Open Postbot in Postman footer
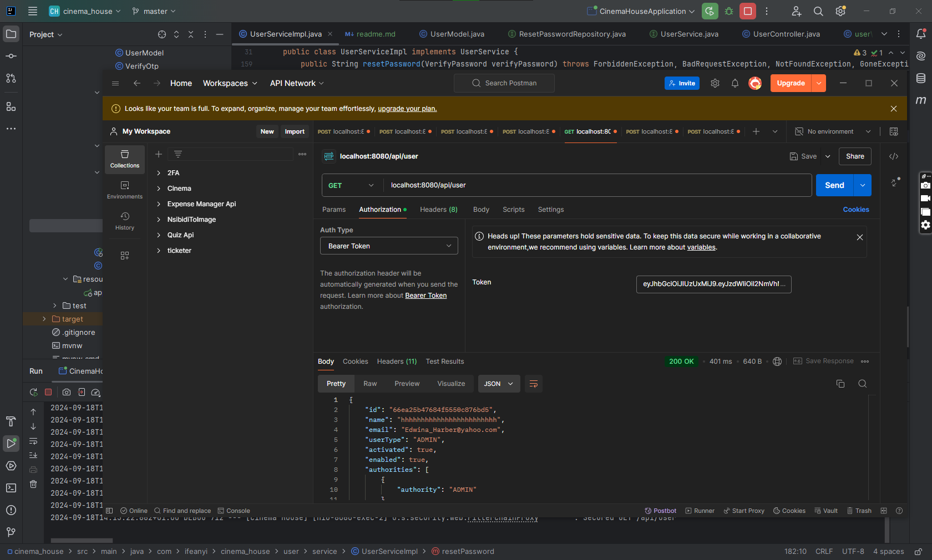 [660, 511]
